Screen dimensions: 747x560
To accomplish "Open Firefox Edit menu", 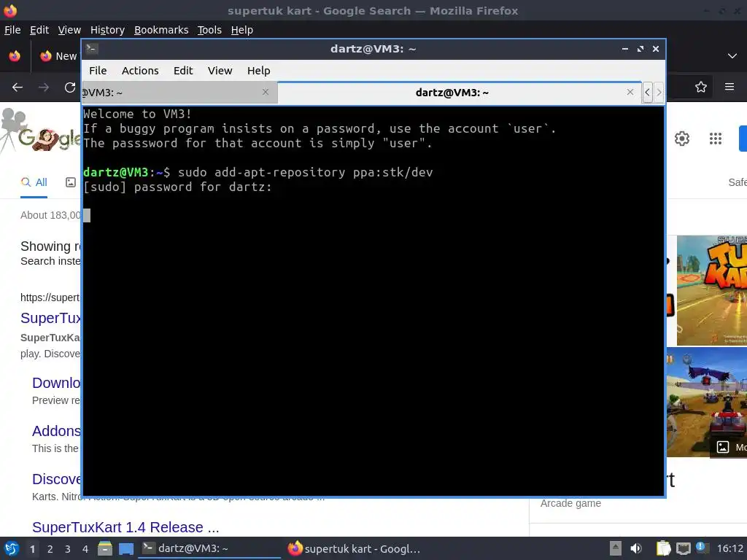I will click(39, 30).
